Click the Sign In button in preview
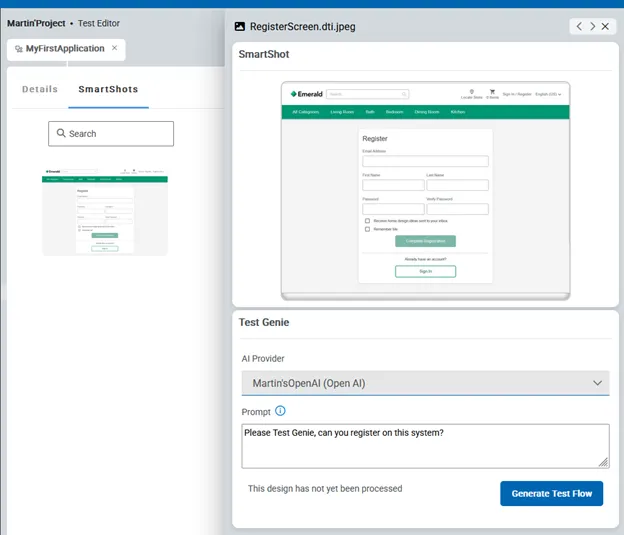The image size is (624, 535). point(425,271)
